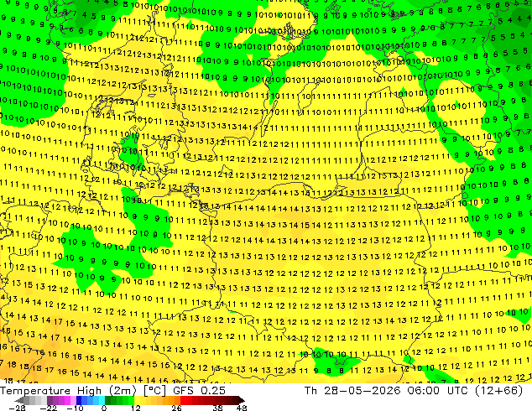The width and height of the screenshot is (532, 411).
Task: Click the green segment of the color legend
Action: point(119,400)
